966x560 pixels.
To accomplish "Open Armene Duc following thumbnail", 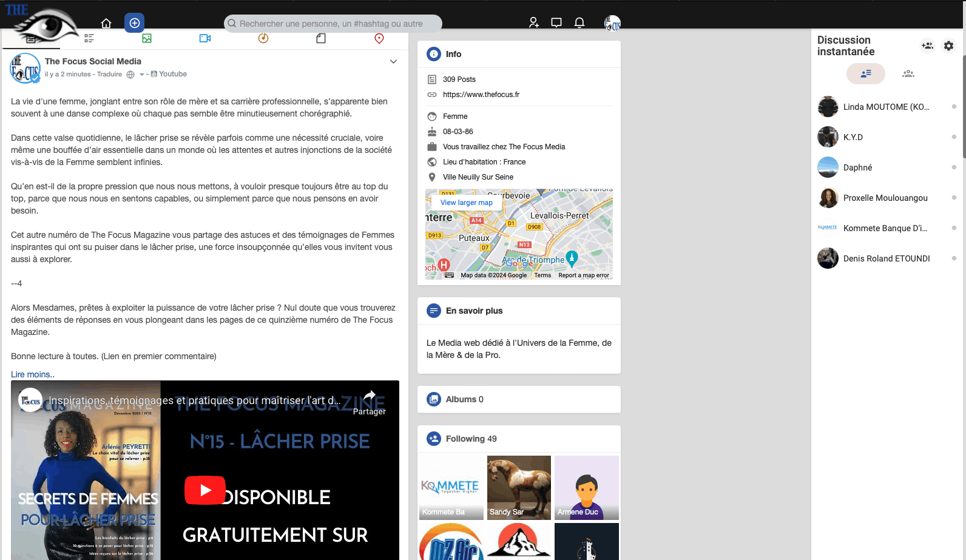I will (x=587, y=488).
